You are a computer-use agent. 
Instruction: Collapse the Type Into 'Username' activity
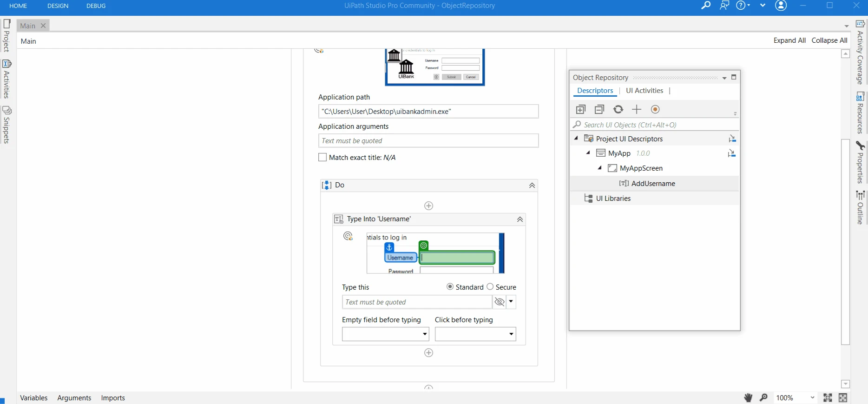point(520,219)
